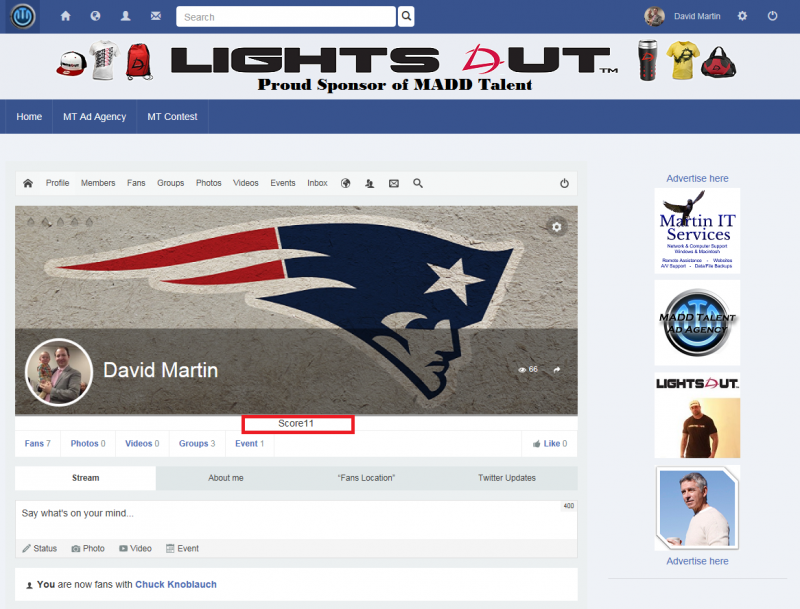The width and height of the screenshot is (800, 609).
Task: Click the MADD Talent round logo
Action: 23,16
